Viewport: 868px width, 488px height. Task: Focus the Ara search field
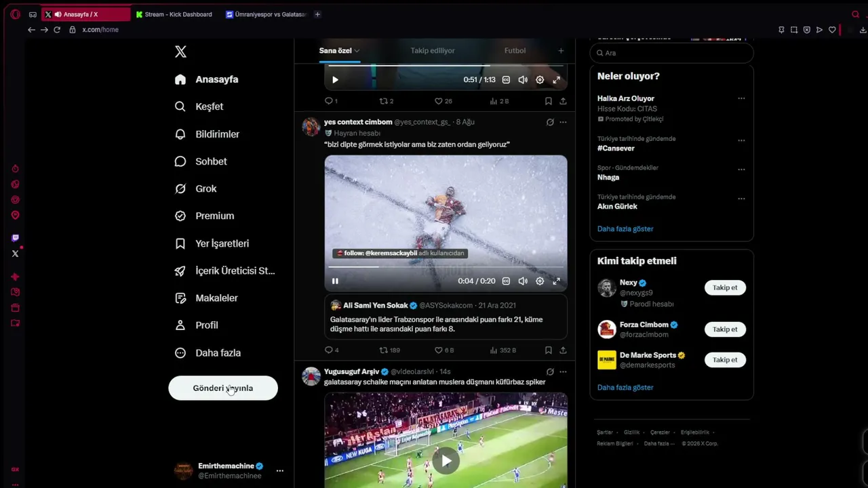coord(671,53)
